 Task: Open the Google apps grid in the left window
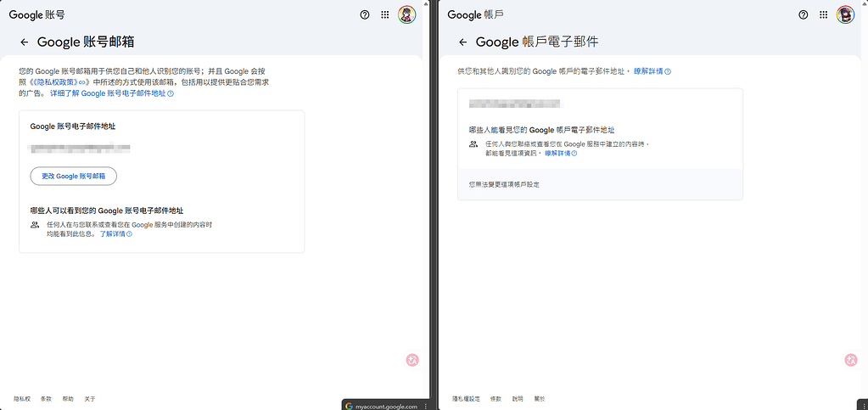tap(385, 15)
